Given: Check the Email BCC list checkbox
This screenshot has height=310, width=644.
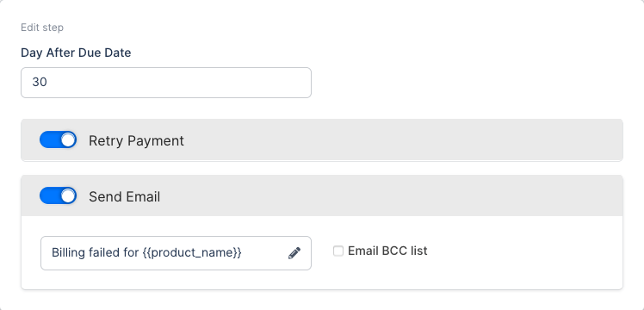Looking at the screenshot, I should point(338,251).
